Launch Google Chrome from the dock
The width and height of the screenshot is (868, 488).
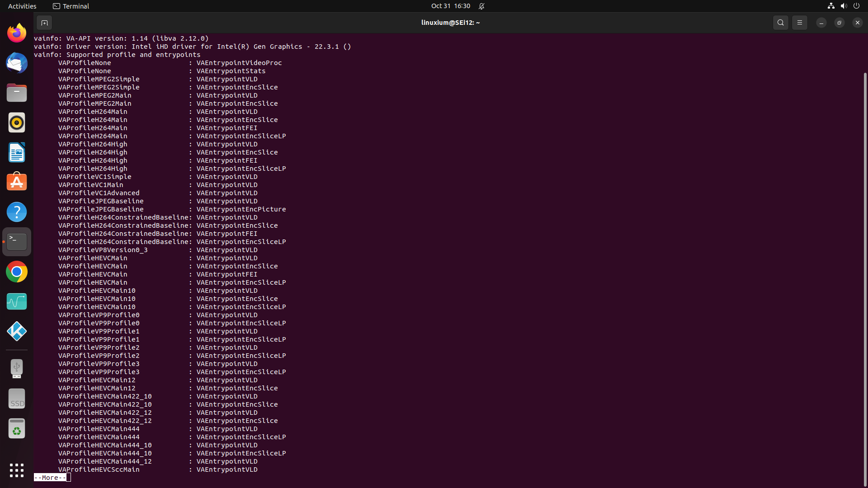(17, 272)
